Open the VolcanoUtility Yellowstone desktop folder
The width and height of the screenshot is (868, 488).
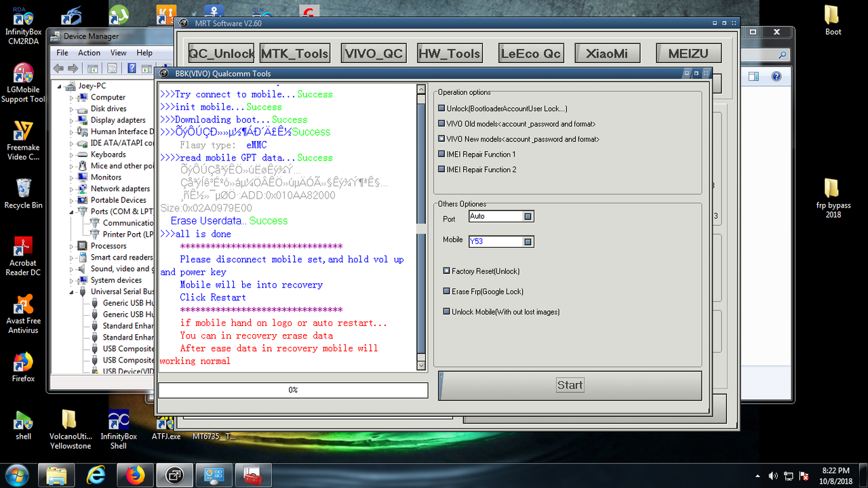pyautogui.click(x=70, y=430)
